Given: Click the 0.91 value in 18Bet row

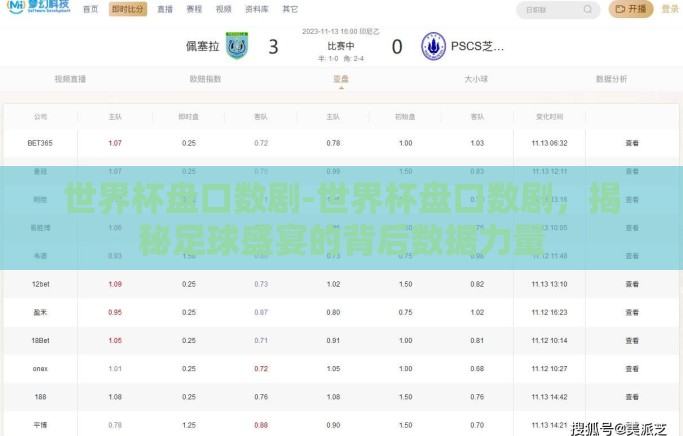Looking at the screenshot, I should 333,341.
